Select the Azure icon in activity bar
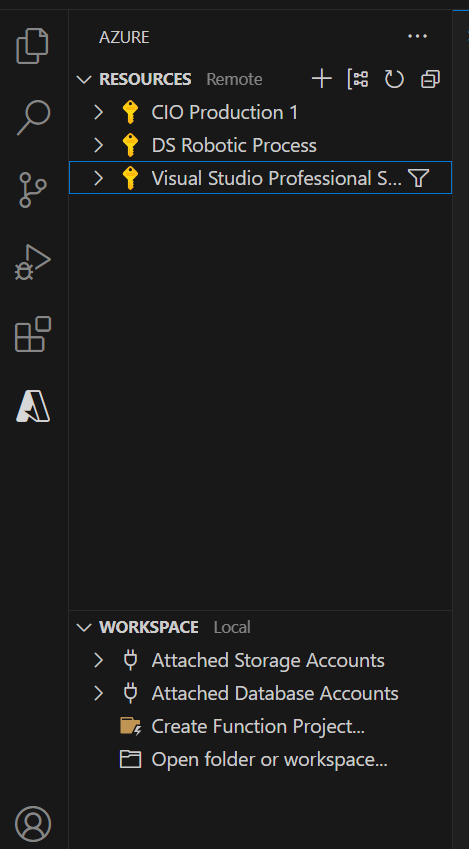469x849 pixels. (x=33, y=406)
